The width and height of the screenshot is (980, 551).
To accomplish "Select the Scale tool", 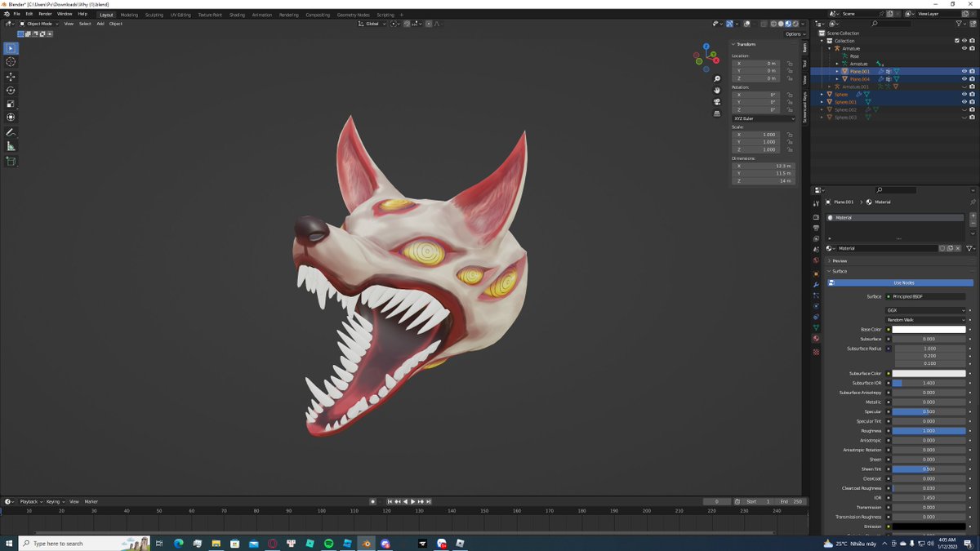I will (11, 104).
